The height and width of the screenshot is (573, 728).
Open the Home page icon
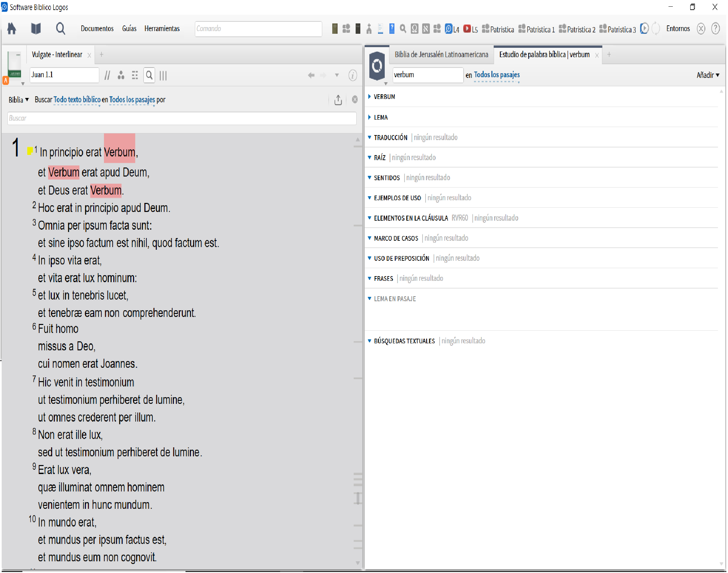click(12, 28)
